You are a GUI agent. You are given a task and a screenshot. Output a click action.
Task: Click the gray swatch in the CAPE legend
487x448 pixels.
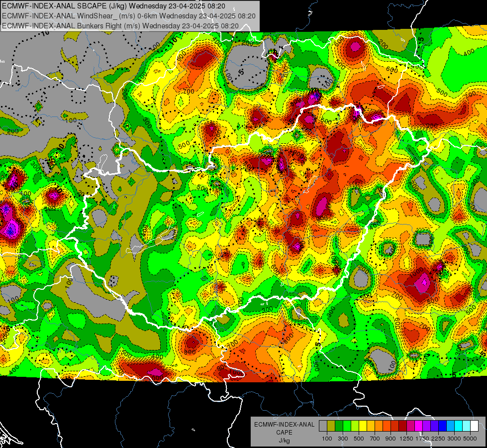click(323, 426)
